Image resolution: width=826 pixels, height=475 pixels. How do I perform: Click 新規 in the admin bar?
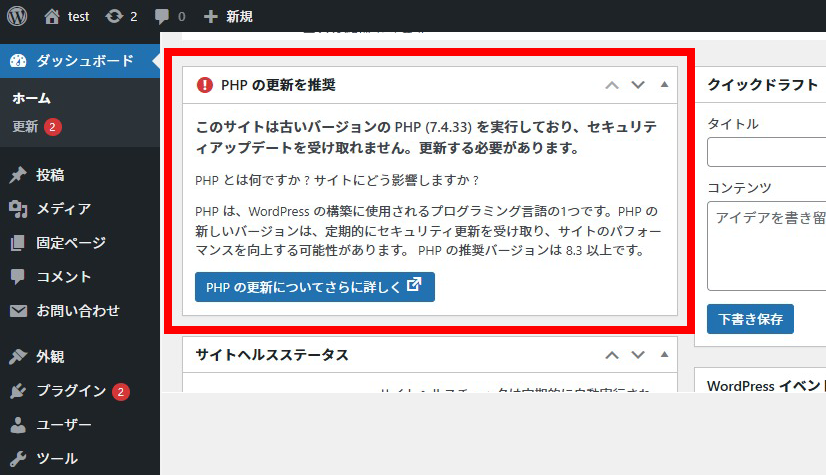click(240, 17)
